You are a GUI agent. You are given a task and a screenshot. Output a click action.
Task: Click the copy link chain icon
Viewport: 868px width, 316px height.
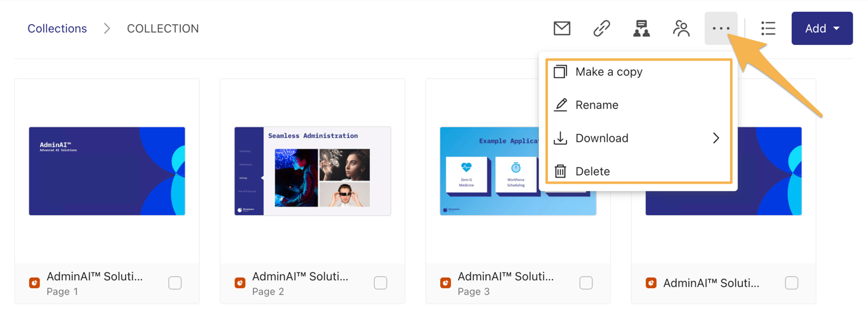pyautogui.click(x=601, y=28)
